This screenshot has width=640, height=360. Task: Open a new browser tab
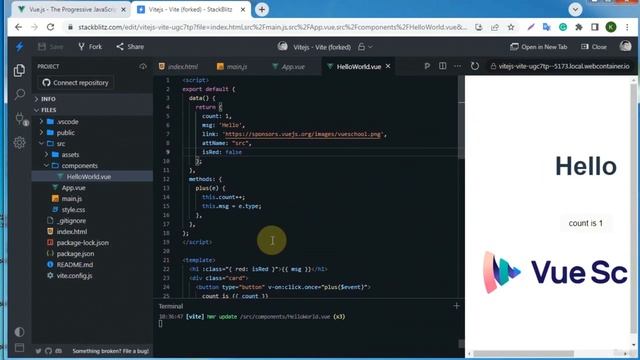[x=262, y=9]
